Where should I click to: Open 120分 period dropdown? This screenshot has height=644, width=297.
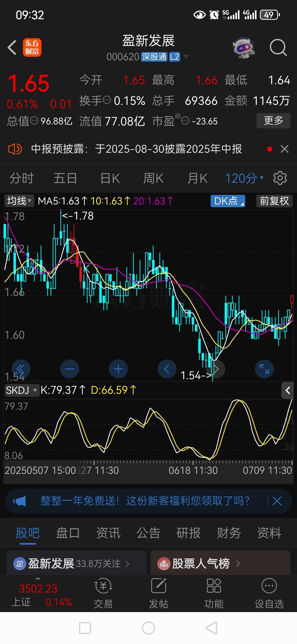(x=244, y=178)
